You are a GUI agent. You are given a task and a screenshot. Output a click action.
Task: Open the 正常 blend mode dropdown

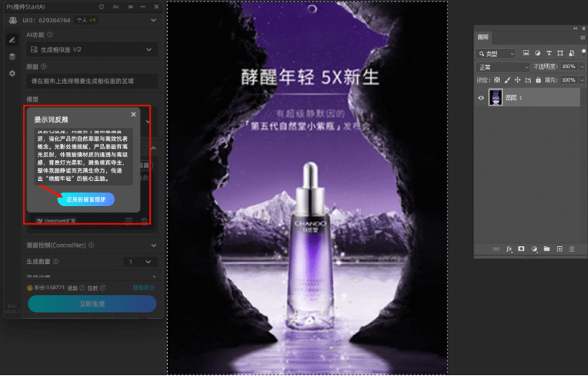pyautogui.click(x=503, y=67)
